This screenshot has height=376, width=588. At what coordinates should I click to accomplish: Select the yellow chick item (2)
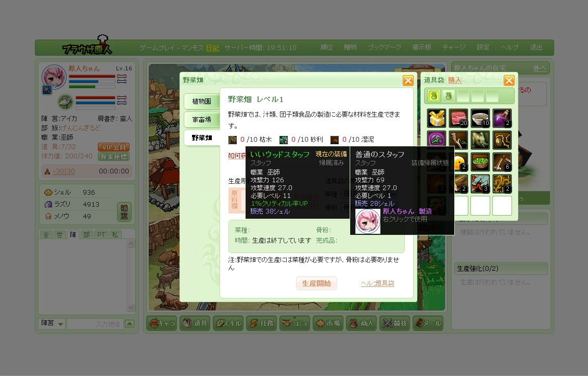(x=461, y=162)
